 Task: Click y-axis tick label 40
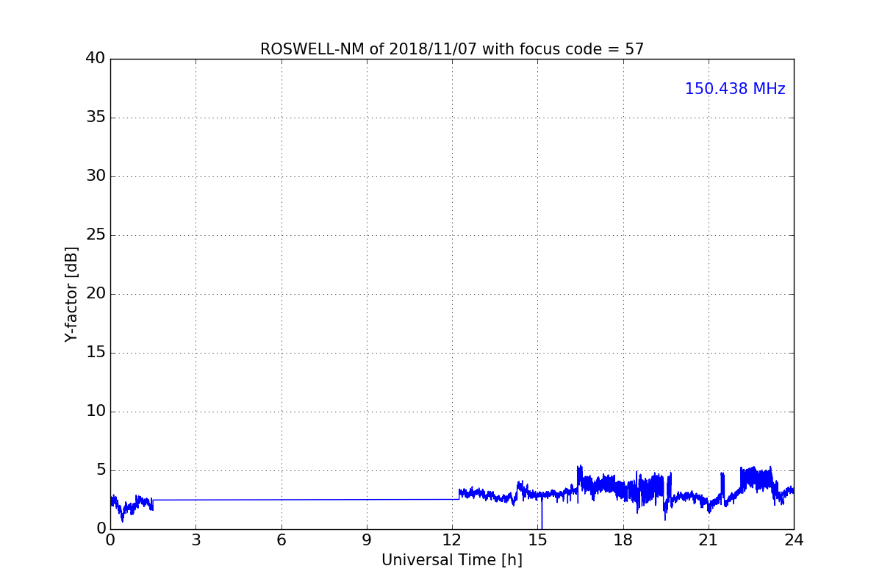pos(96,59)
